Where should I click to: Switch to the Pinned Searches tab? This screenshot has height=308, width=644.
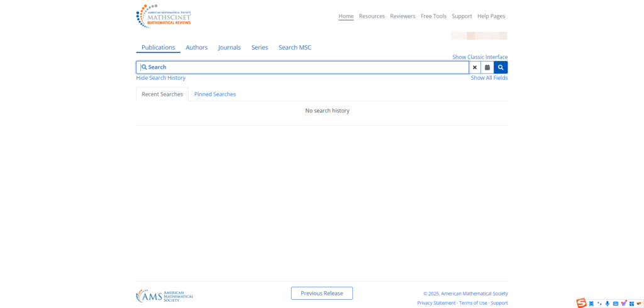[215, 94]
